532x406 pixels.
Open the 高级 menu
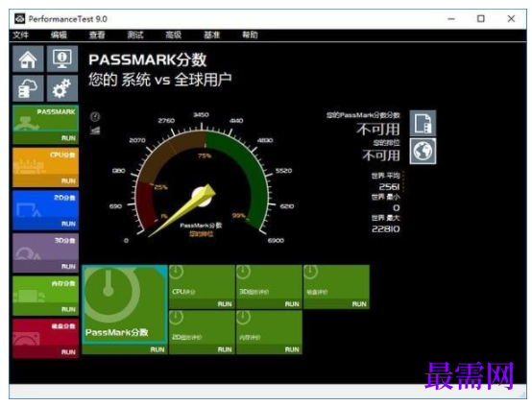(x=174, y=35)
